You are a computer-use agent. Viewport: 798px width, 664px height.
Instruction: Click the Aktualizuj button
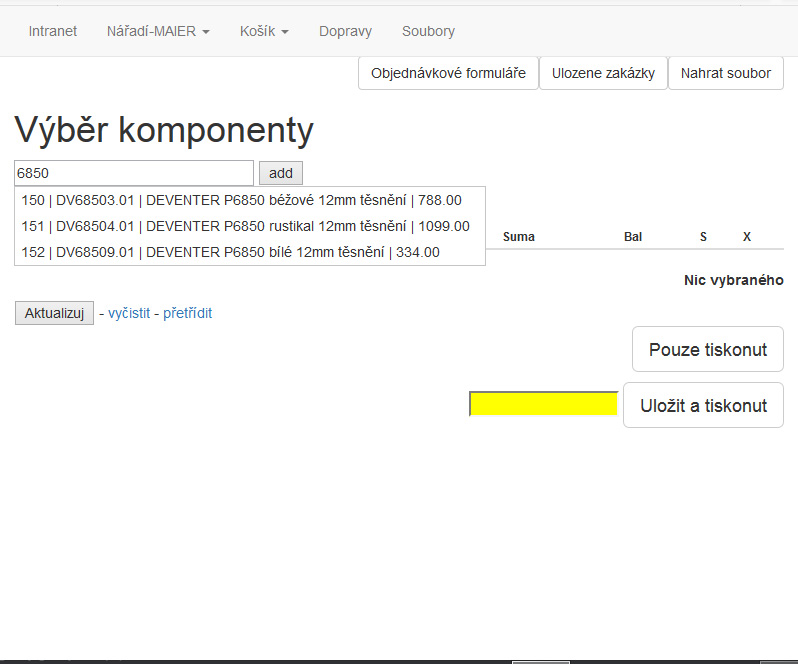(54, 313)
